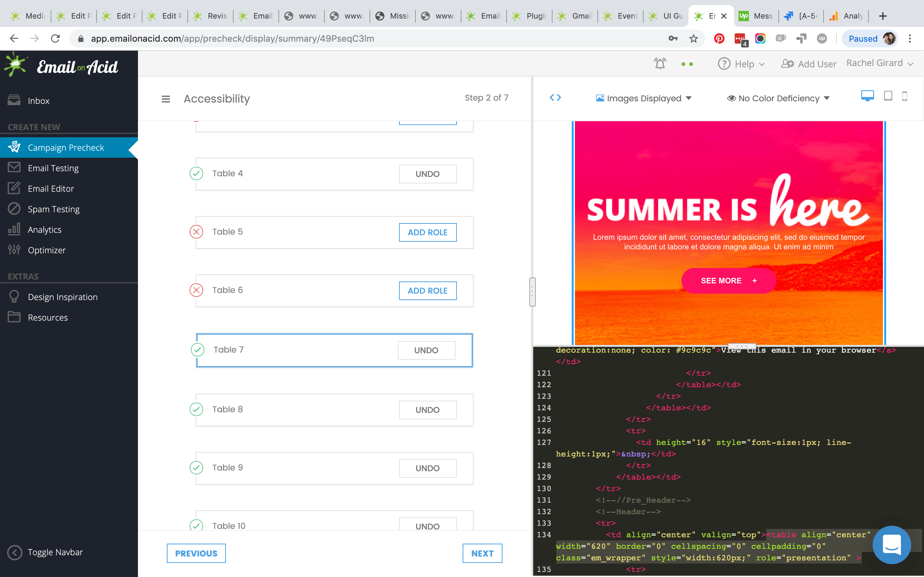924x577 pixels.
Task: Switch to desktop preview icon
Action: click(867, 96)
